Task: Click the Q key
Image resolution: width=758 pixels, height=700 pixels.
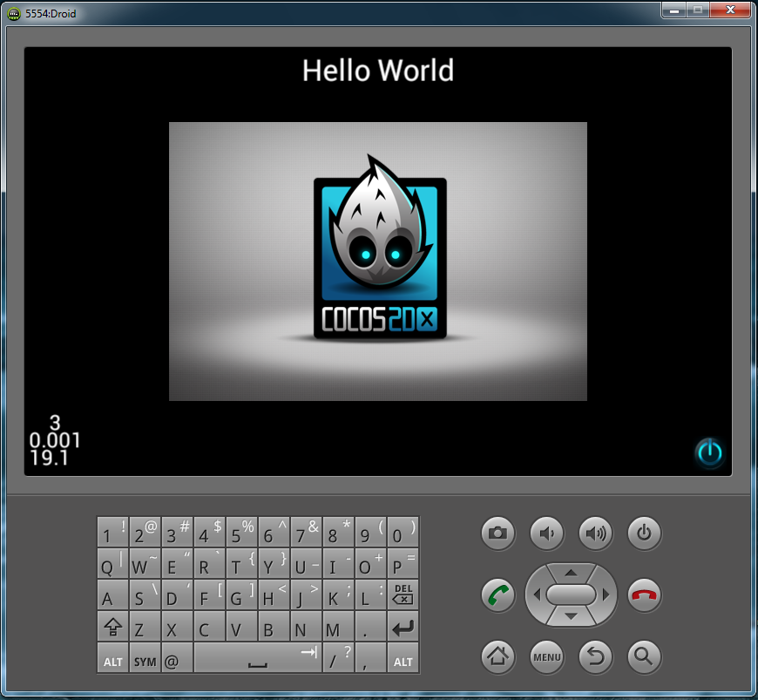Action: pos(112,562)
